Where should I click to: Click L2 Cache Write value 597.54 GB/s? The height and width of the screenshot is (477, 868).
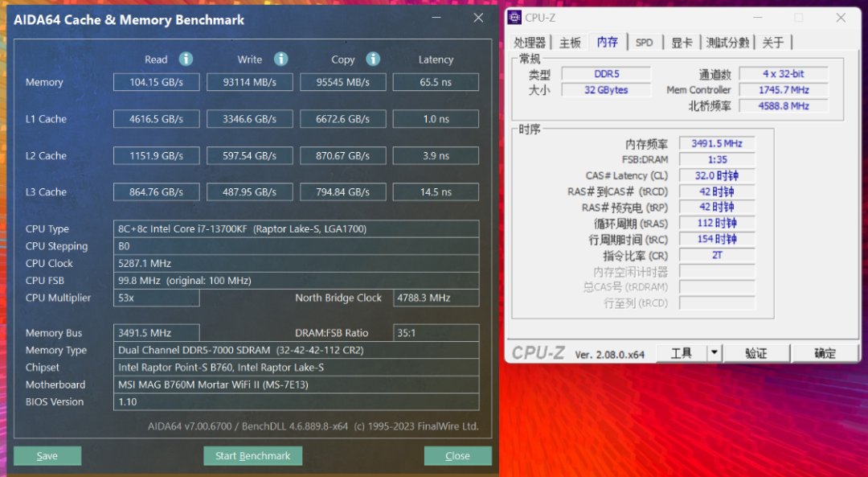pos(250,156)
